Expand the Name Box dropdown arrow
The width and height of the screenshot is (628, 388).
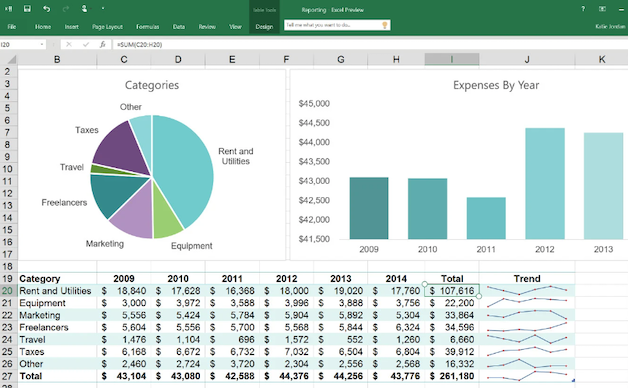click(42, 44)
